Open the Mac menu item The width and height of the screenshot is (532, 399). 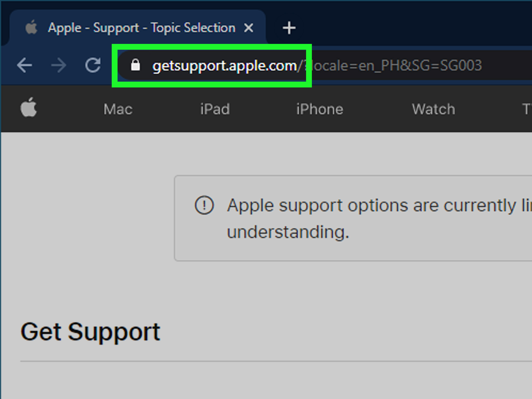[118, 109]
